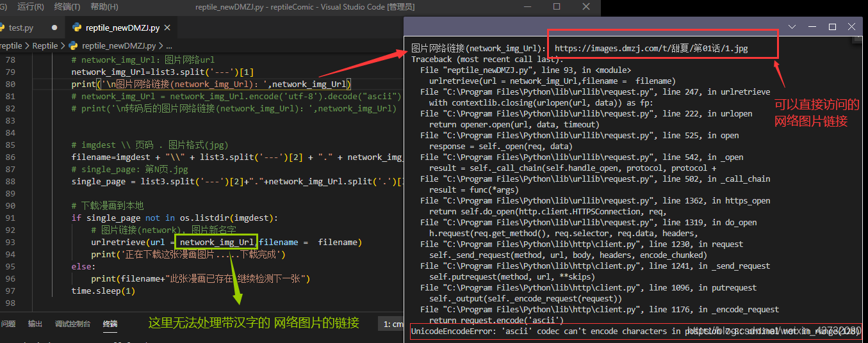Open the 运行(R) menu

click(x=31, y=6)
